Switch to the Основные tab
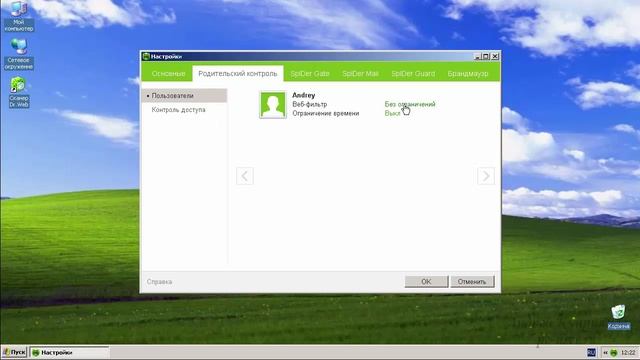The height and width of the screenshot is (360, 640). pos(168,74)
